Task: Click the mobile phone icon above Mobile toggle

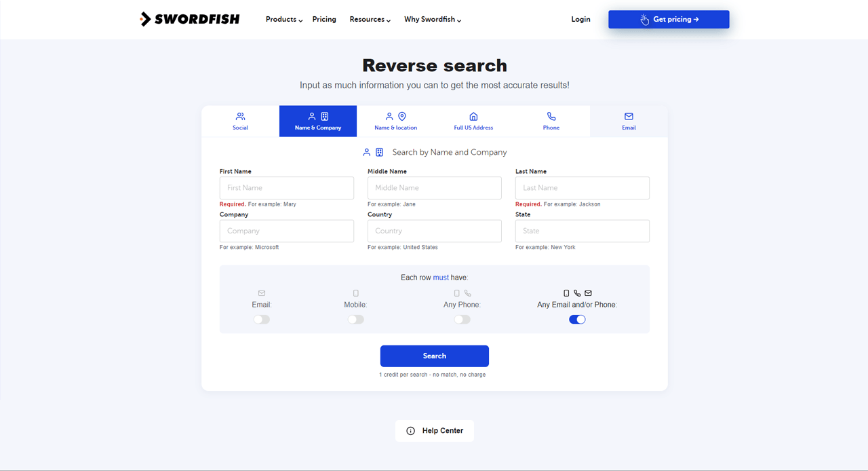Action: [x=355, y=293]
